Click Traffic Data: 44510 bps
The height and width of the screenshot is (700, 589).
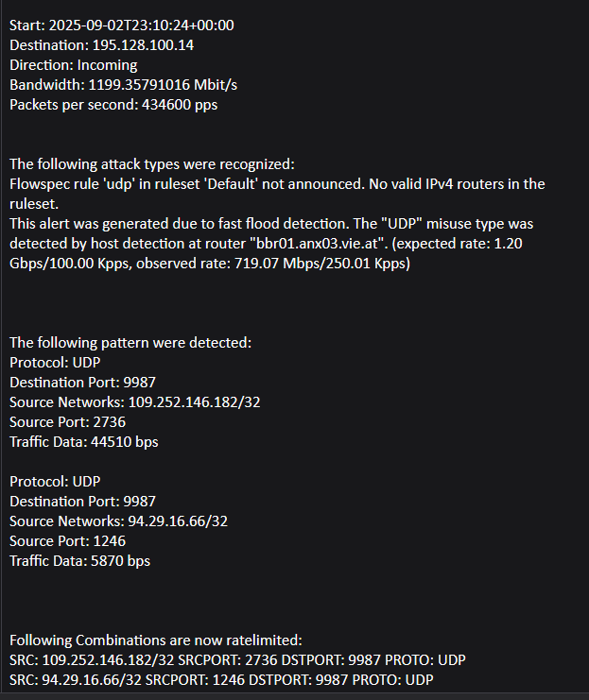point(84,442)
